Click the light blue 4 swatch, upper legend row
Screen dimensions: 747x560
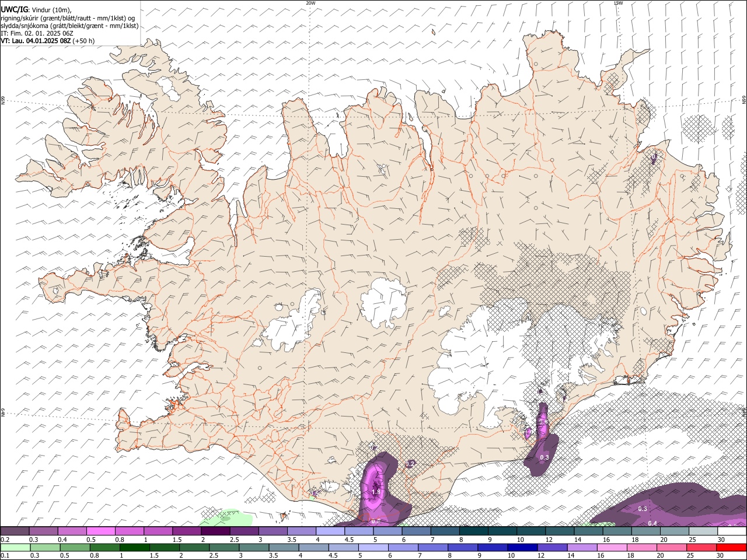(330, 531)
